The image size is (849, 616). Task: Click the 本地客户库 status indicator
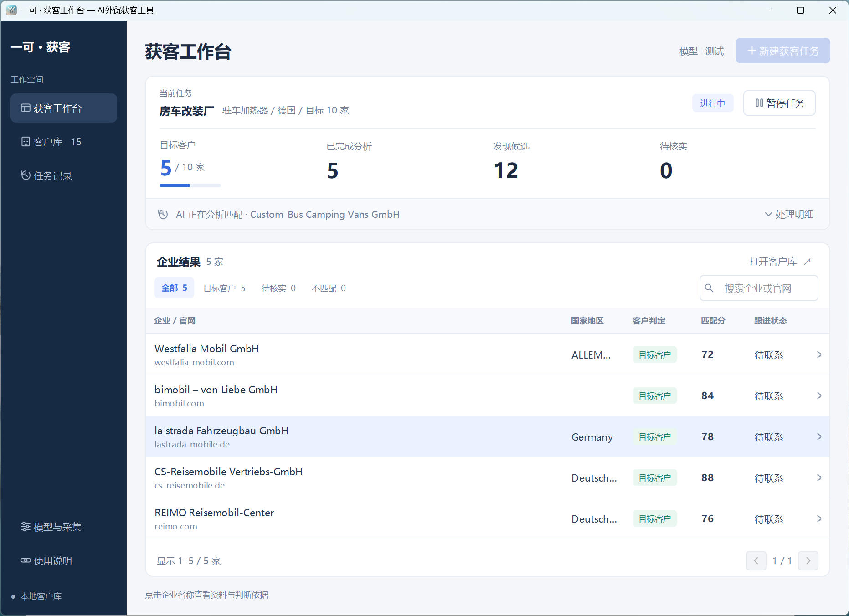coord(36,596)
